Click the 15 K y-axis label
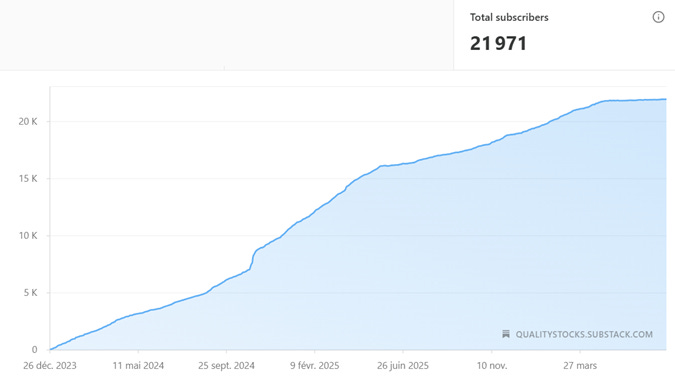Image resolution: width=675 pixels, height=378 pixels. point(28,179)
